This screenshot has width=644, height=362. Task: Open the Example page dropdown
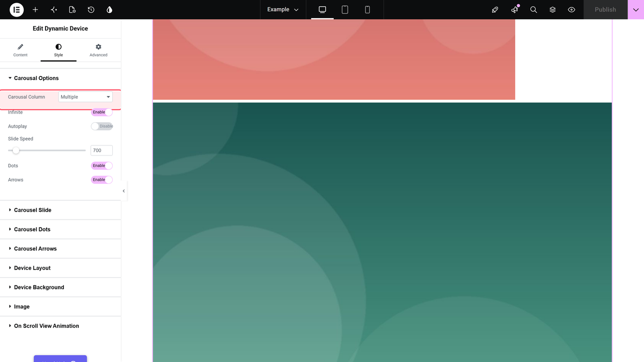click(x=283, y=10)
